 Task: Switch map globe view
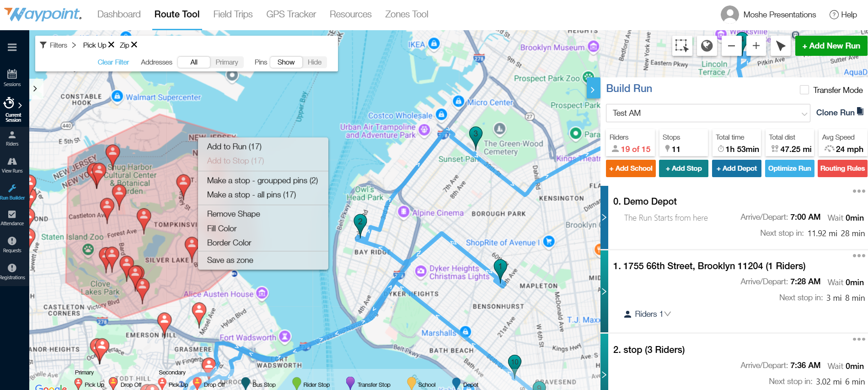707,46
